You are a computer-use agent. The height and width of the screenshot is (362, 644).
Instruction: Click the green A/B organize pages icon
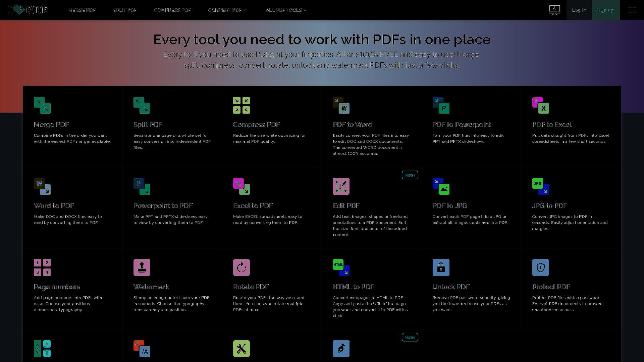pos(42,349)
